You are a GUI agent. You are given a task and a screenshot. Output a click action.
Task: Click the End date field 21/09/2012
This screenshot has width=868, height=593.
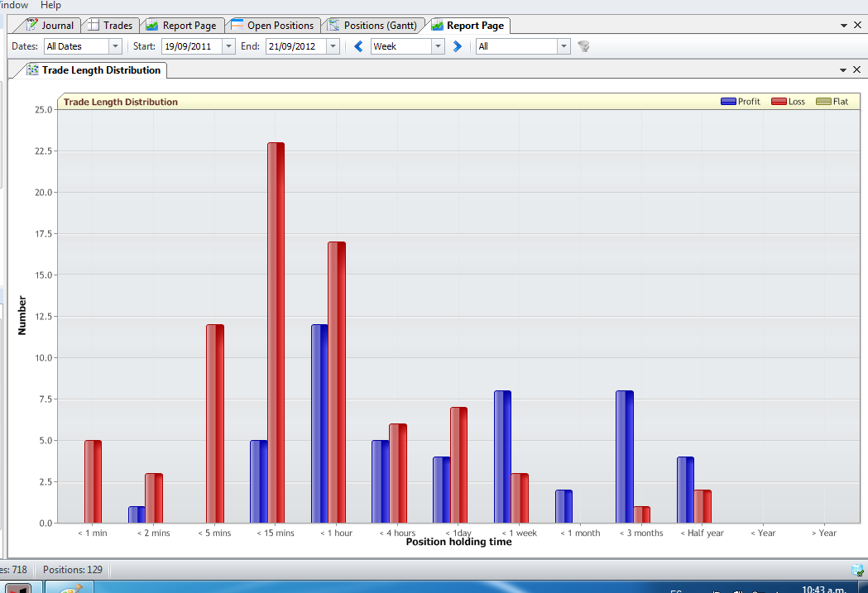(x=297, y=46)
